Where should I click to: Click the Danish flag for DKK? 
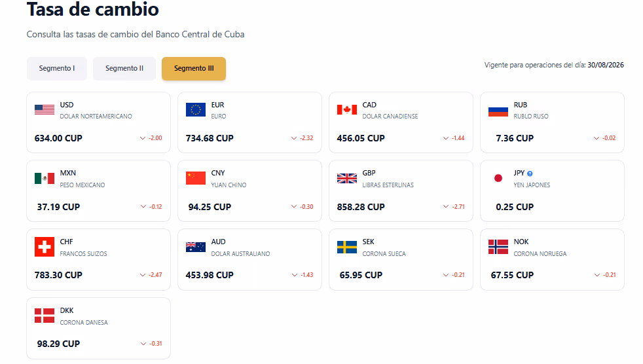click(45, 316)
